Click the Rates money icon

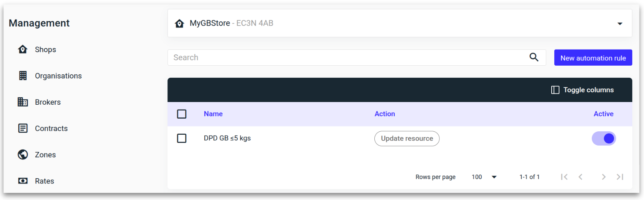[23, 181]
